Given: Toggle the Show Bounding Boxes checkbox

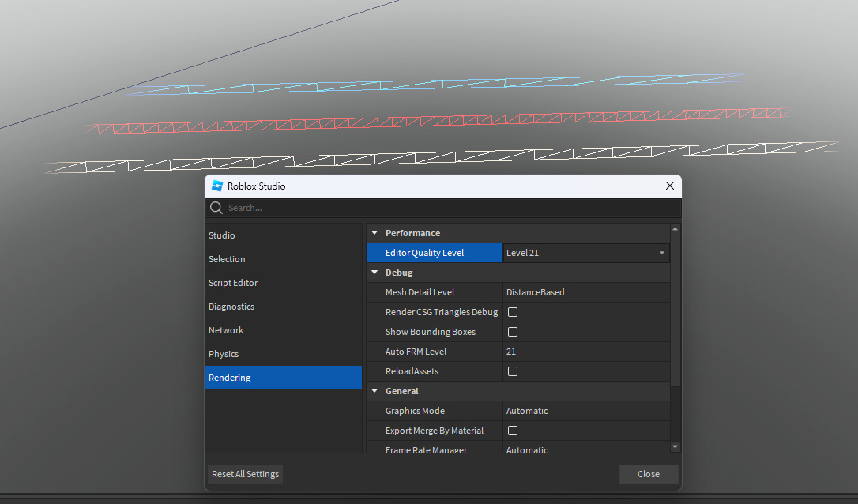Looking at the screenshot, I should pyautogui.click(x=513, y=332).
